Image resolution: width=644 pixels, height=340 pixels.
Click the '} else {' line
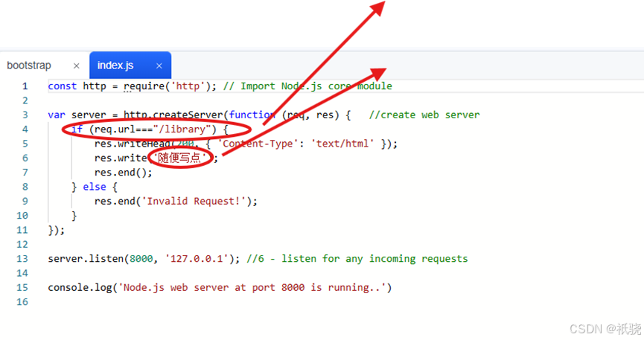coord(95,187)
